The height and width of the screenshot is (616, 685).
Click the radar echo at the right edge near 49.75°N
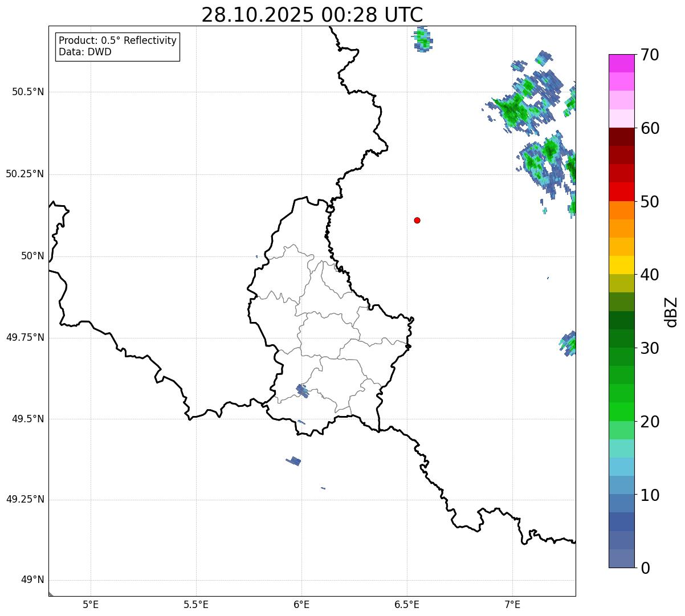click(x=568, y=344)
